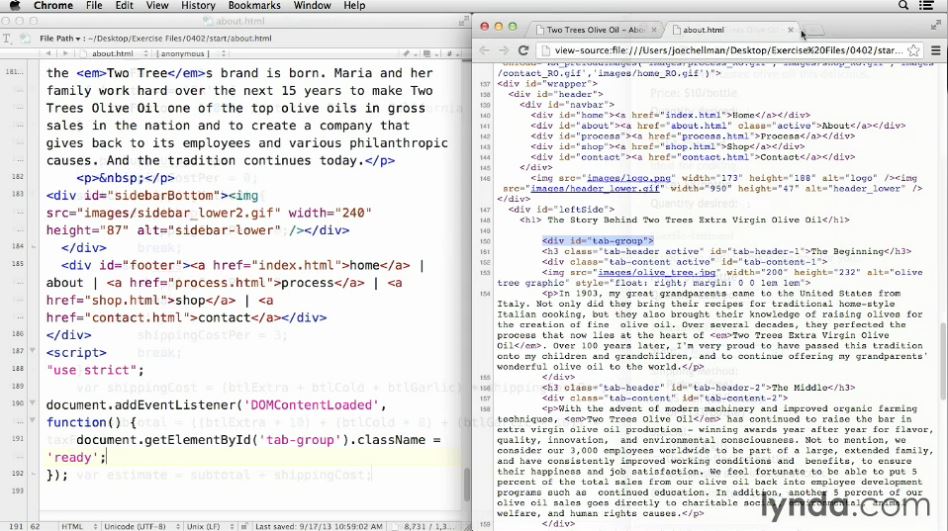Click the highlighted tab-group div line

[x=597, y=241]
